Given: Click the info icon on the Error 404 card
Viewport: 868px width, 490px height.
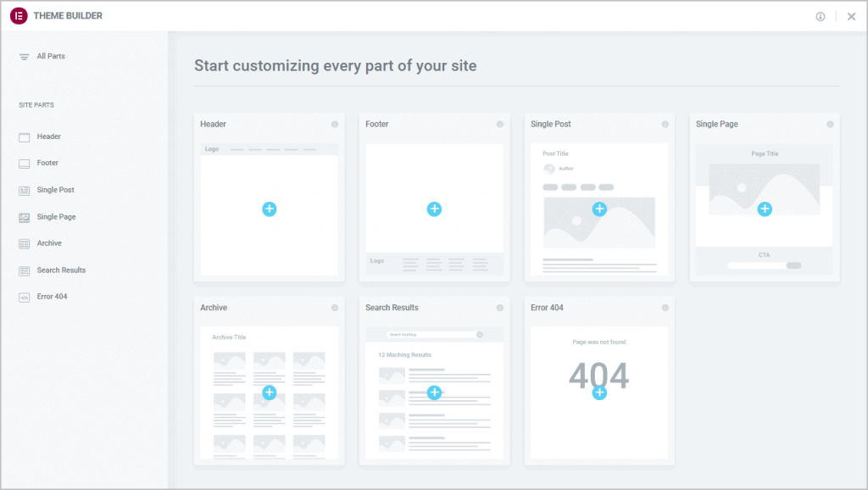Looking at the screenshot, I should pyautogui.click(x=666, y=308).
